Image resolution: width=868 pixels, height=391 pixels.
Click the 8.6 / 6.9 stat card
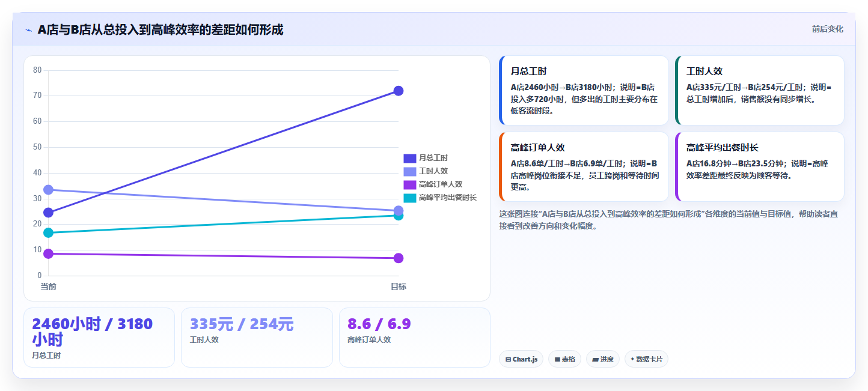coord(415,338)
